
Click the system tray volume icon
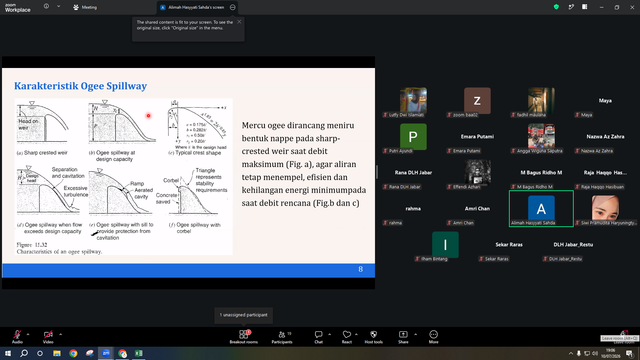pos(595,353)
